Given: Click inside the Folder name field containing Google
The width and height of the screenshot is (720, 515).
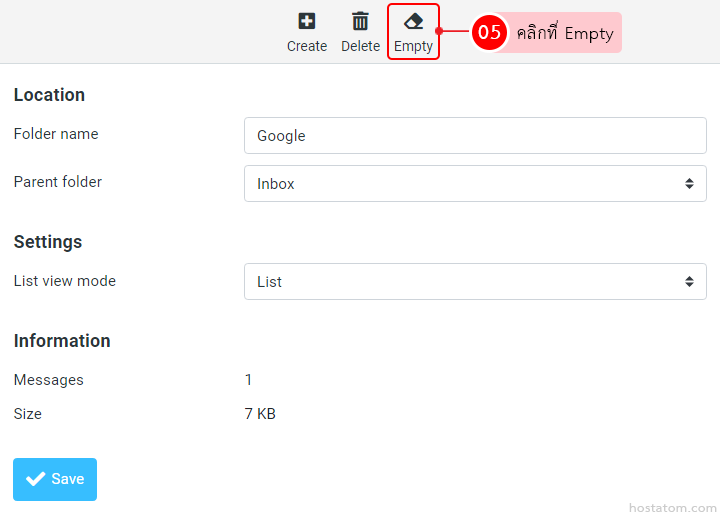Looking at the screenshot, I should [475, 136].
